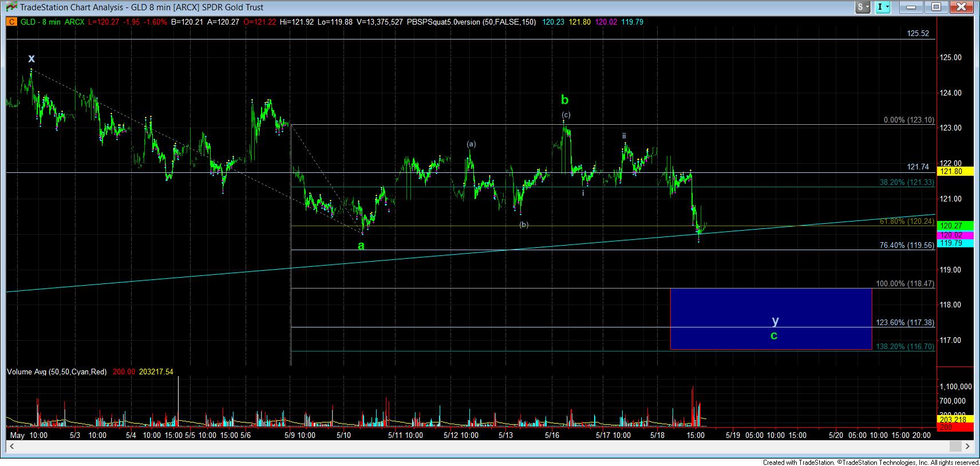980x466 pixels.
Task: Click the Volume Avg indicator label
Action: [x=57, y=372]
